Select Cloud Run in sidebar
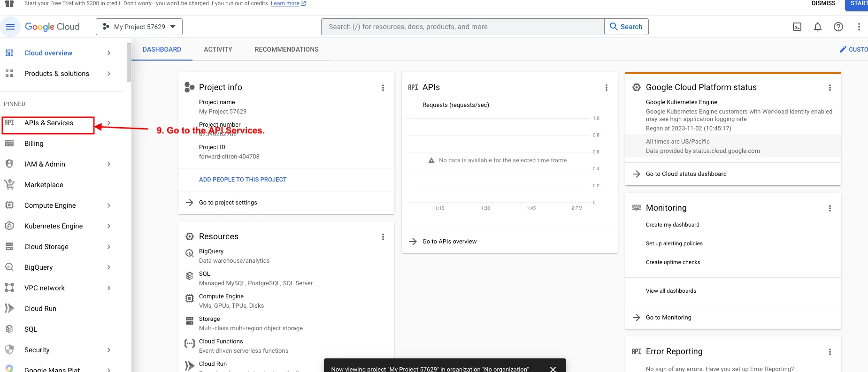 coord(40,309)
